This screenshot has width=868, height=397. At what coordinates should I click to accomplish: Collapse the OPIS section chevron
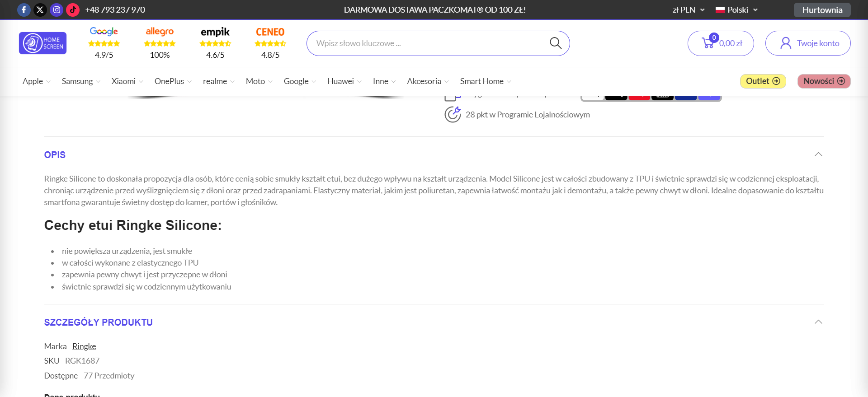pos(818,154)
